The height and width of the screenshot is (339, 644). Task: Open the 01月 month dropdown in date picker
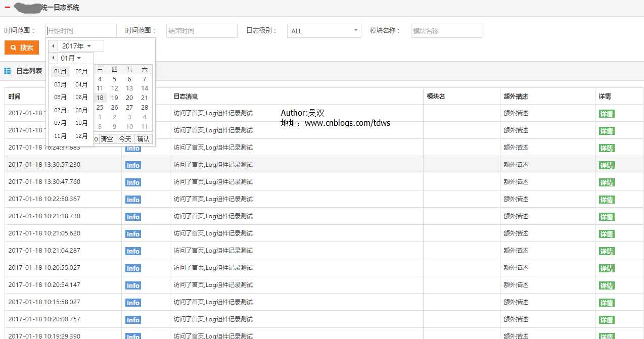coord(76,58)
